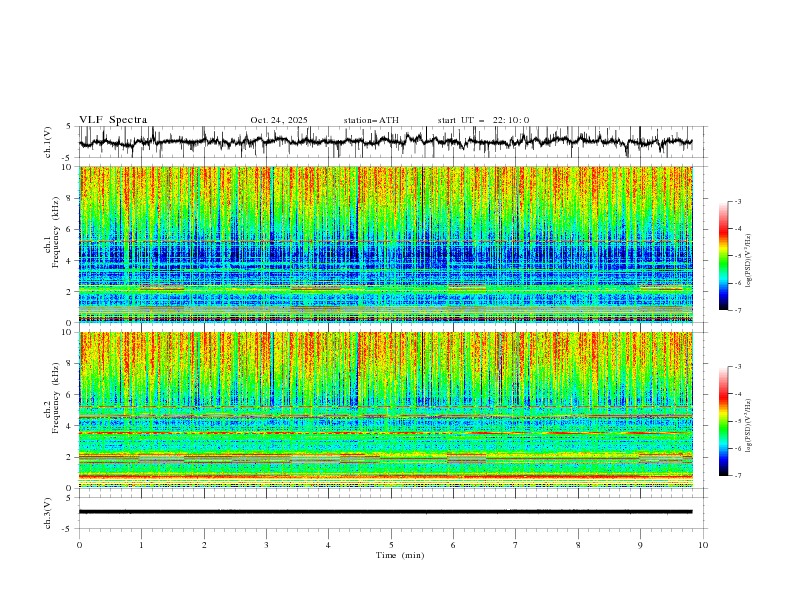Click the '-3' label on ch.2 colorbar
The width and height of the screenshot is (792, 612).
click(737, 367)
